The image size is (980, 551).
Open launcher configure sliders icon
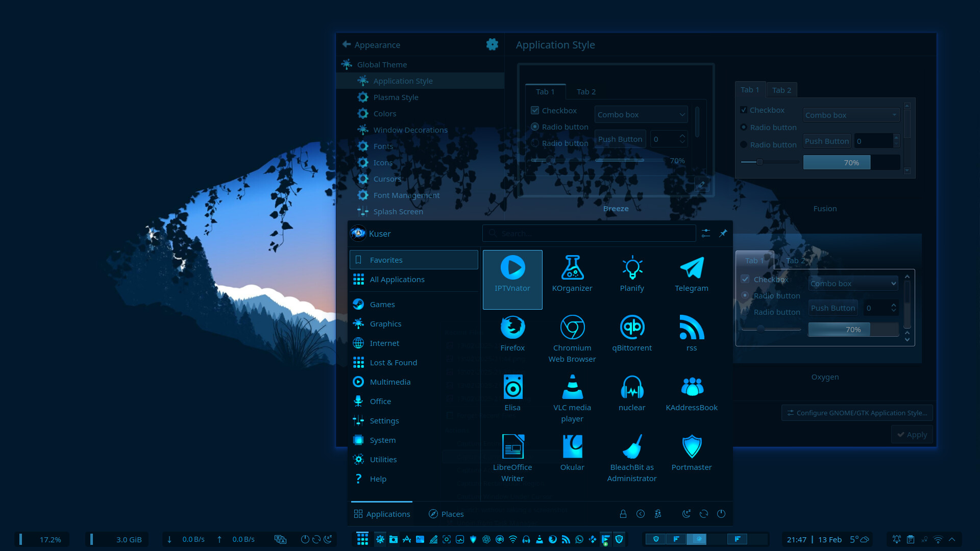point(706,233)
